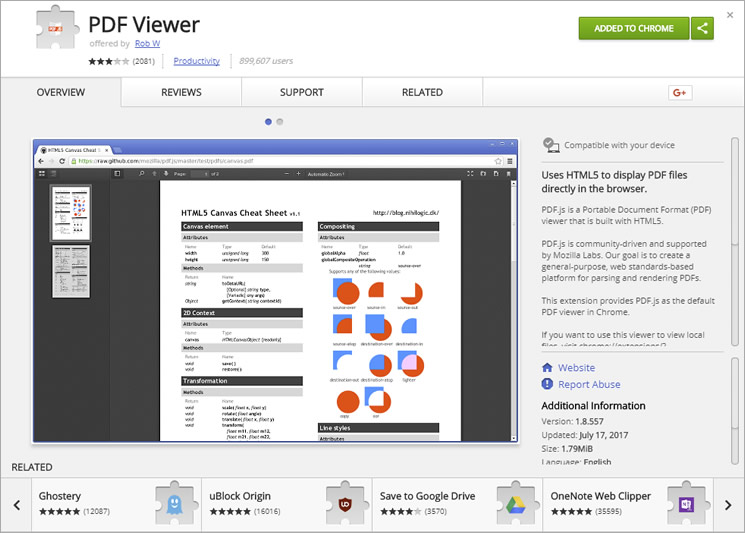Viewport: 745px width, 533px height.
Task: Click the OneNote Web Clipper star rating
Action: click(x=571, y=512)
